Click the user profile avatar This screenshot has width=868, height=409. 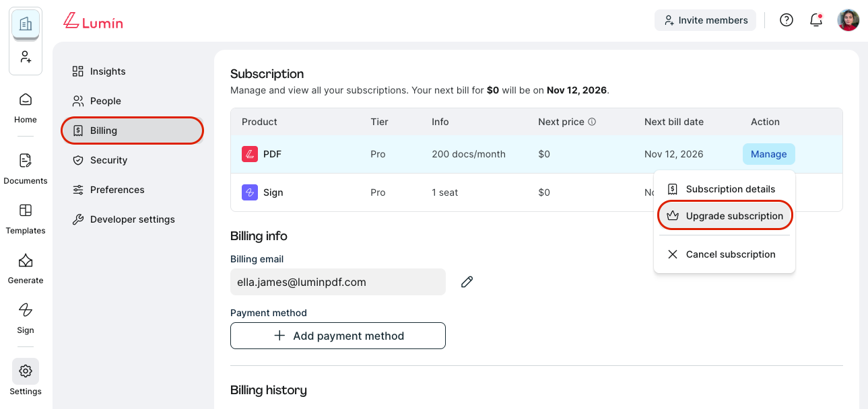point(848,20)
